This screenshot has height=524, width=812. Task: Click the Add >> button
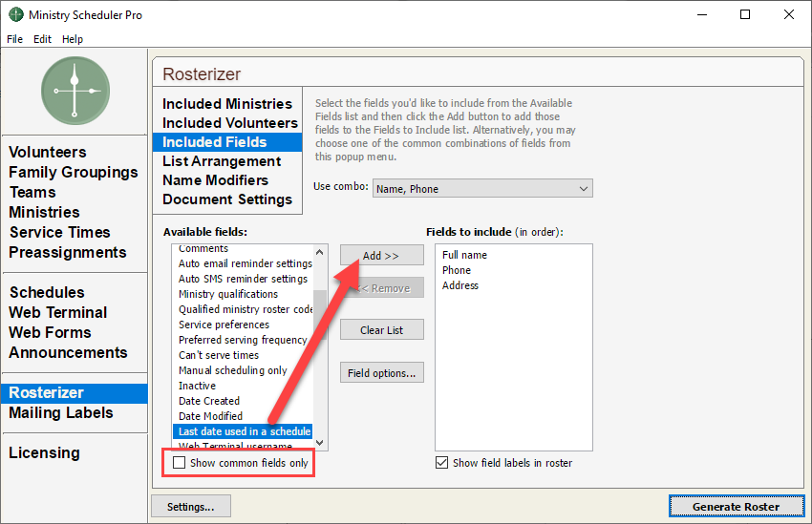(x=382, y=256)
